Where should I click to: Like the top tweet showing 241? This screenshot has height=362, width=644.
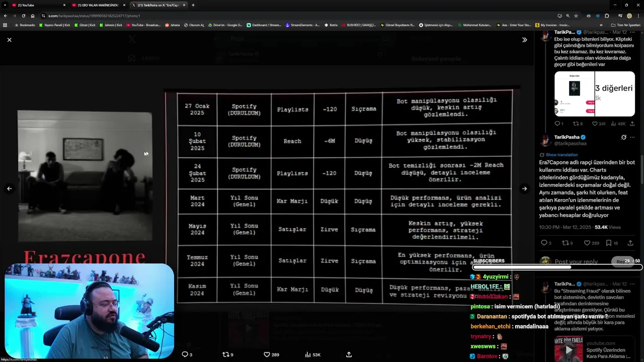595,124
